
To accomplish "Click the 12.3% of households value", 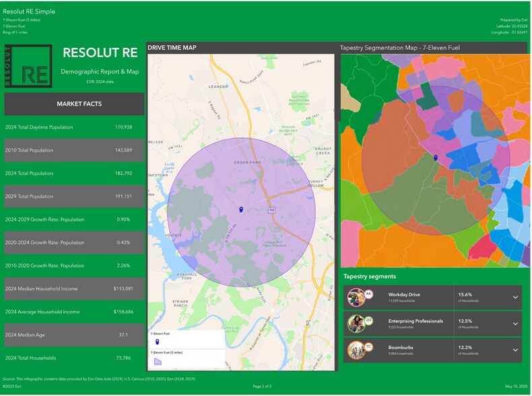I will click(465, 348).
